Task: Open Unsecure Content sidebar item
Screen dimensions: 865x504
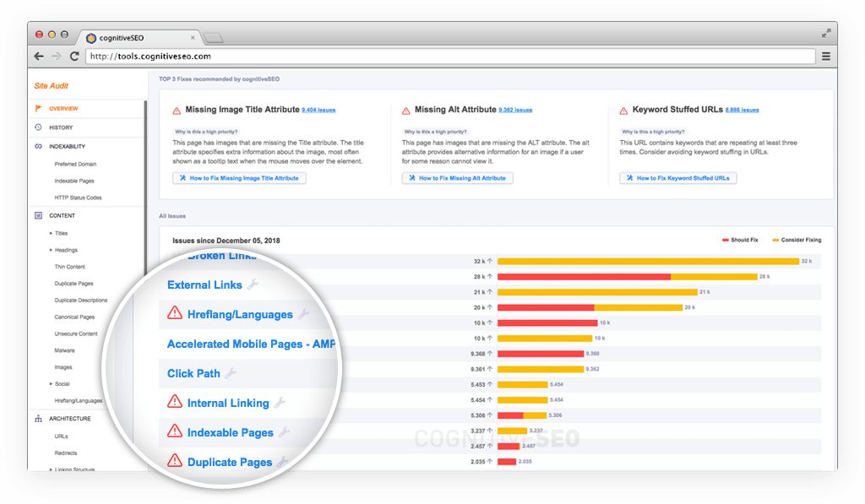Action: click(76, 333)
